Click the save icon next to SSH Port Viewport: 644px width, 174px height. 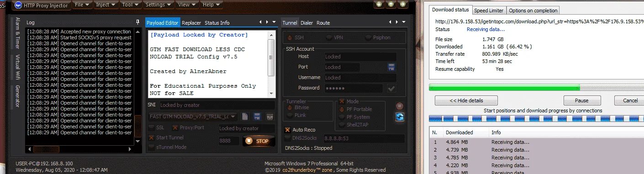(x=391, y=67)
